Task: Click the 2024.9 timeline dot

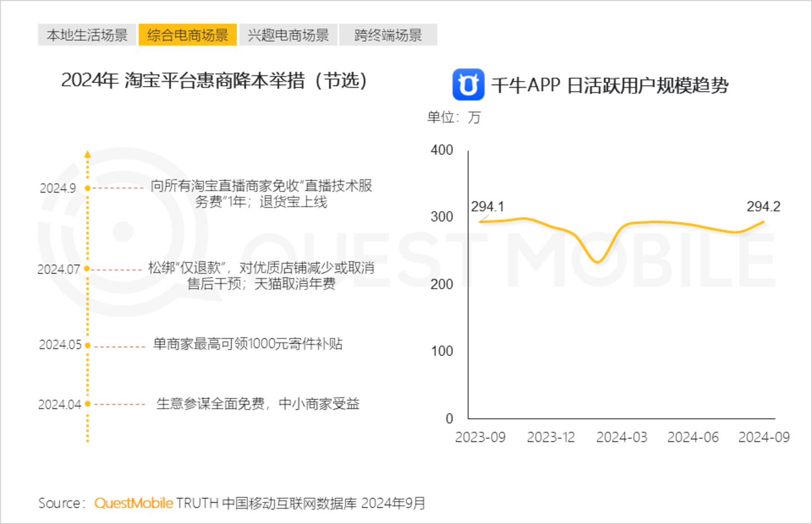Action: 87,188
